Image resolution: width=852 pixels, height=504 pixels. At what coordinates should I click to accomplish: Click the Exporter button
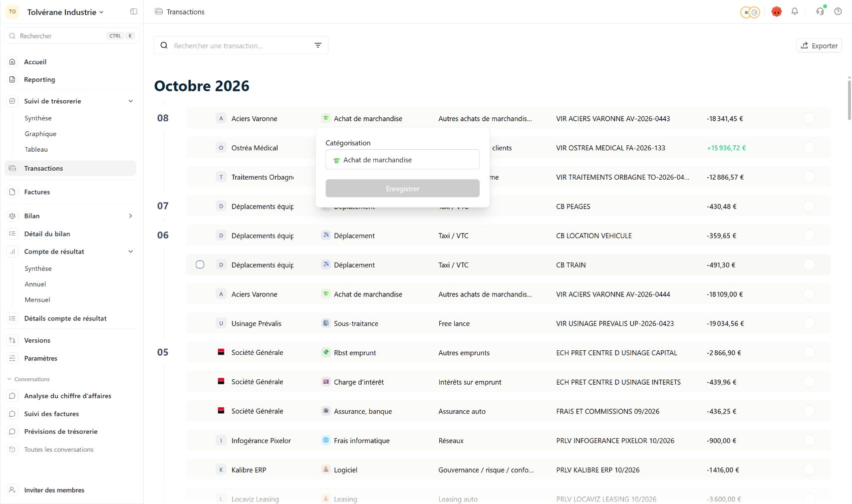click(819, 45)
